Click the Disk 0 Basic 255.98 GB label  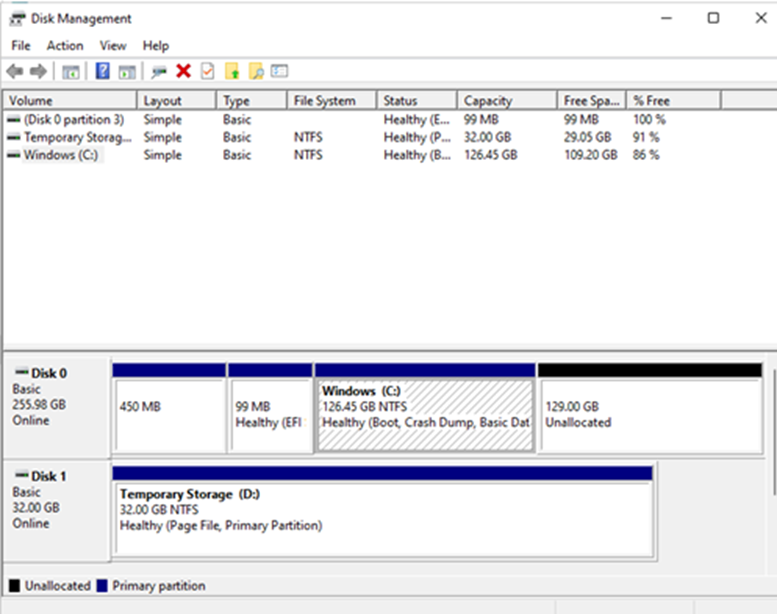tap(56, 407)
